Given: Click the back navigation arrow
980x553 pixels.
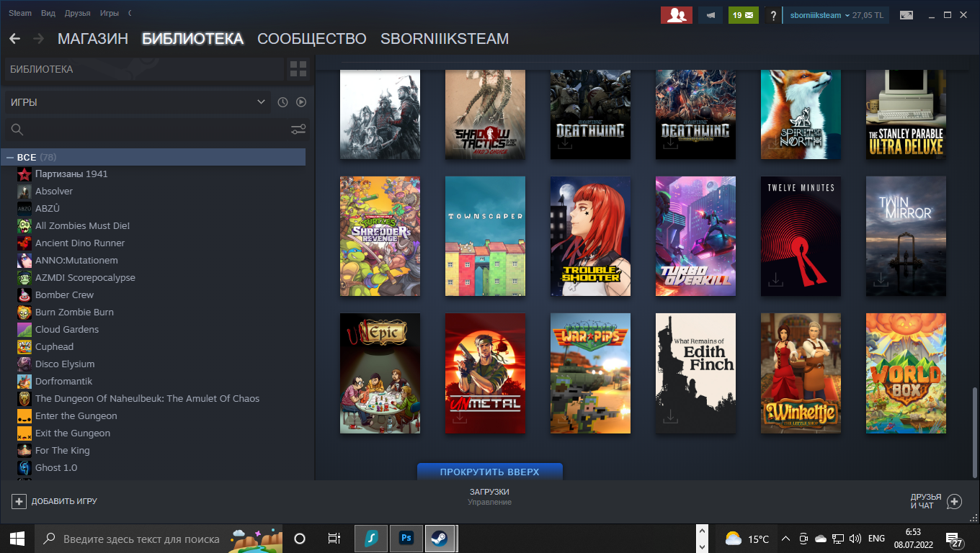Looking at the screenshot, I should (x=14, y=39).
